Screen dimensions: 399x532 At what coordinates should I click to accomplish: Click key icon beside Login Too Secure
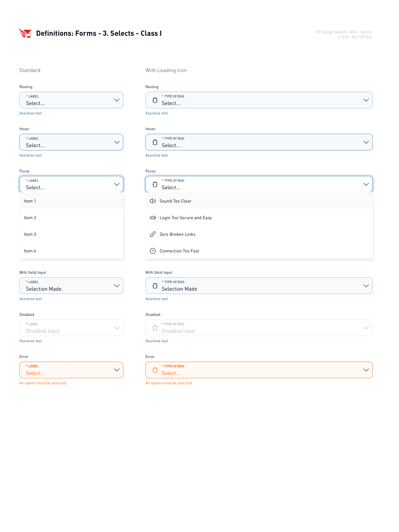point(153,218)
